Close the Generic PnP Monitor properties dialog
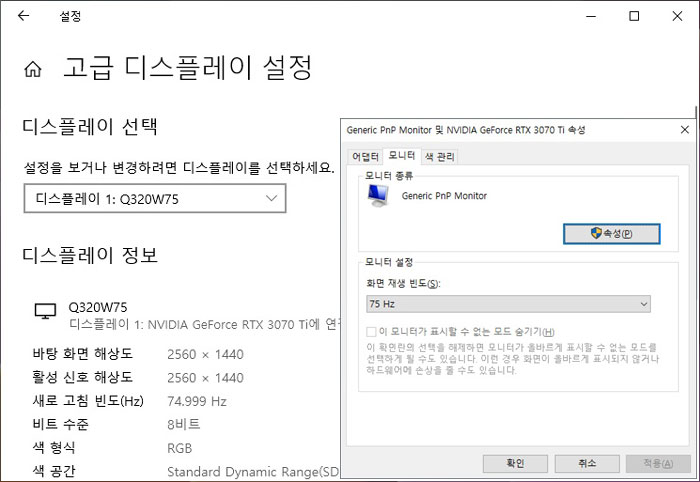The height and width of the screenshot is (482, 700). coord(684,130)
